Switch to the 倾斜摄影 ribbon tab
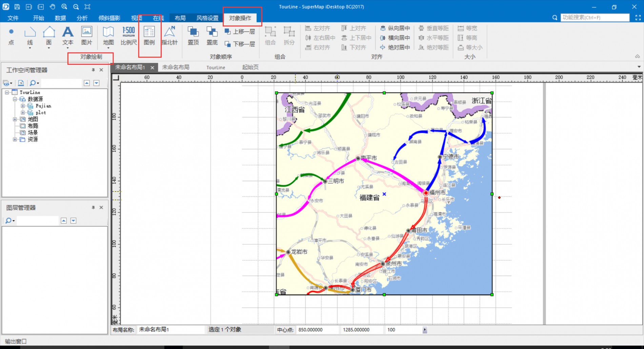This screenshot has height=349, width=644. click(109, 18)
